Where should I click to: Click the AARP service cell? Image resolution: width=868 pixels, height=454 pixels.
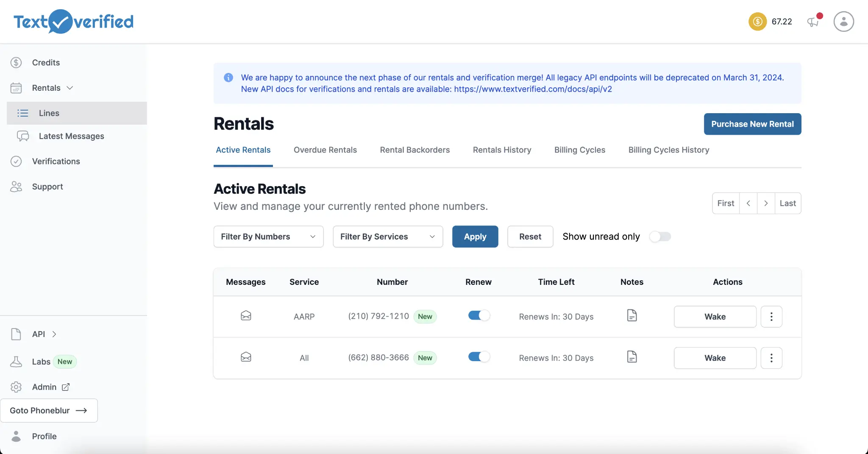(x=304, y=317)
